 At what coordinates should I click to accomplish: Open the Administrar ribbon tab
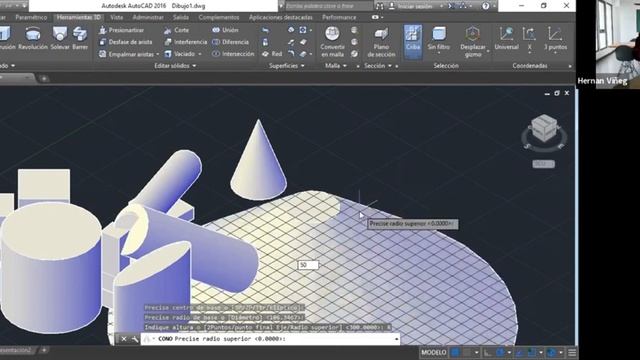[x=148, y=17]
